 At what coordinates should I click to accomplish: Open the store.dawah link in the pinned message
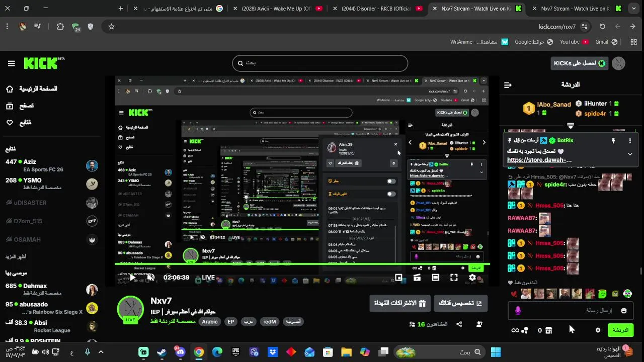coord(539,160)
